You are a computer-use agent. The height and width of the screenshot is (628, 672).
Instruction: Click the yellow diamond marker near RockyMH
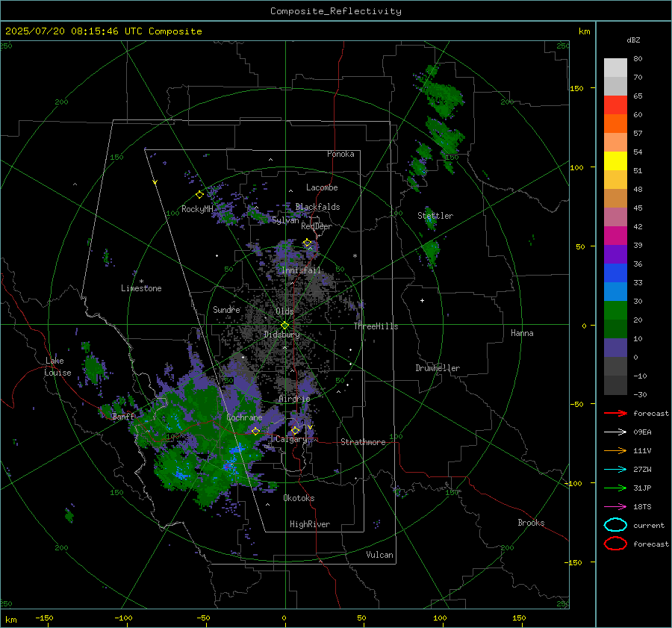click(199, 195)
